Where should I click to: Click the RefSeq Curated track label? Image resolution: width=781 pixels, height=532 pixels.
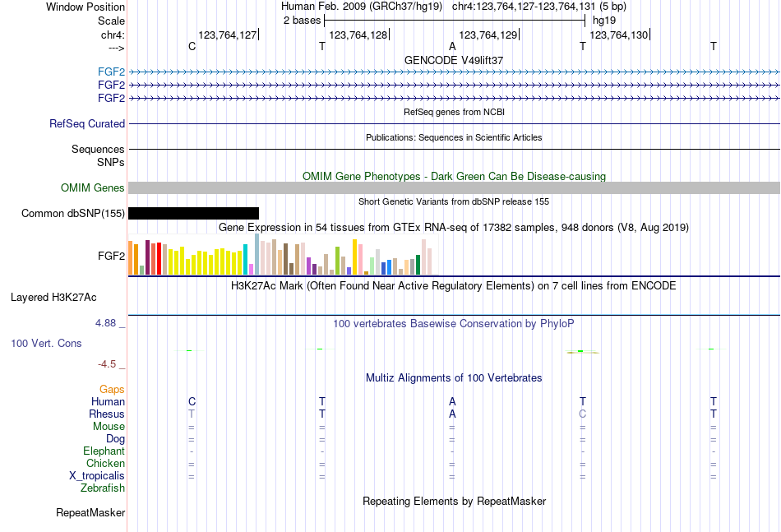click(87, 123)
